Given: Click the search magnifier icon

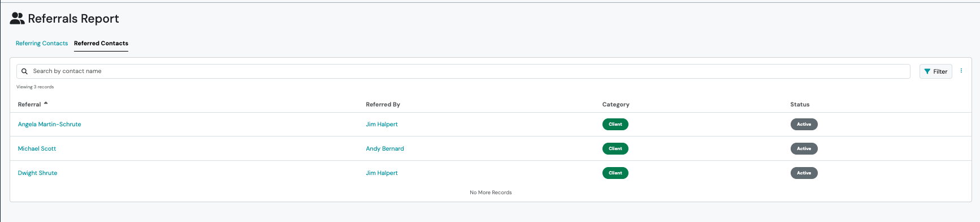Looking at the screenshot, I should (x=24, y=71).
